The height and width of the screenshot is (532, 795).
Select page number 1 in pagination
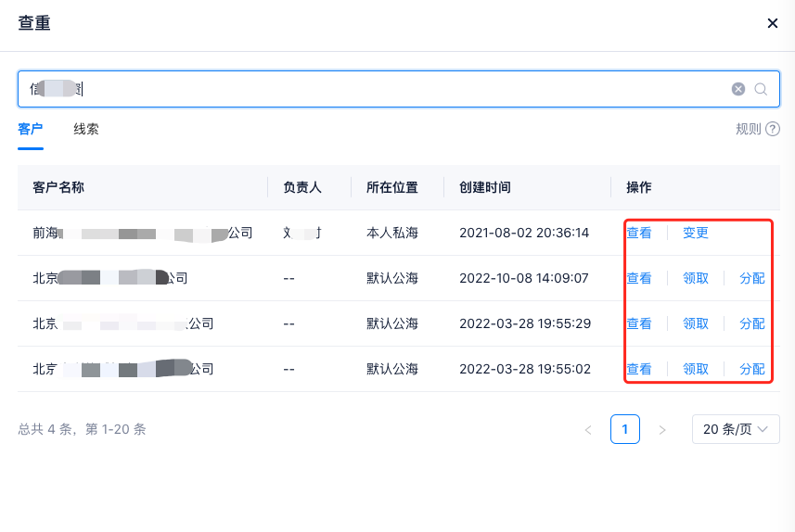(x=625, y=429)
